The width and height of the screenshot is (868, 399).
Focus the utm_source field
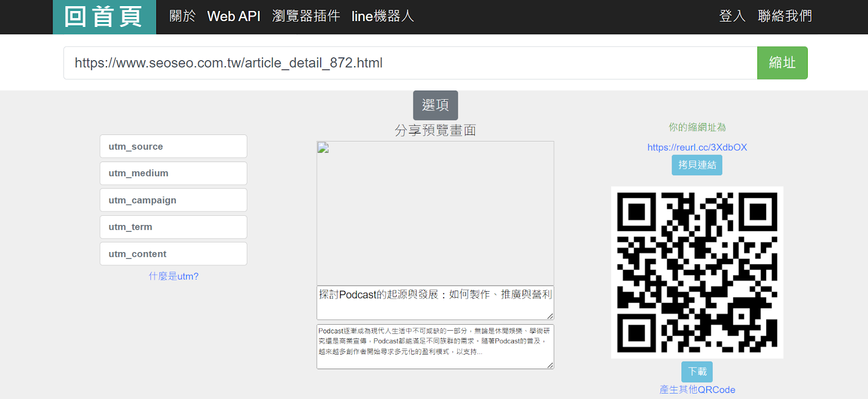coord(174,146)
